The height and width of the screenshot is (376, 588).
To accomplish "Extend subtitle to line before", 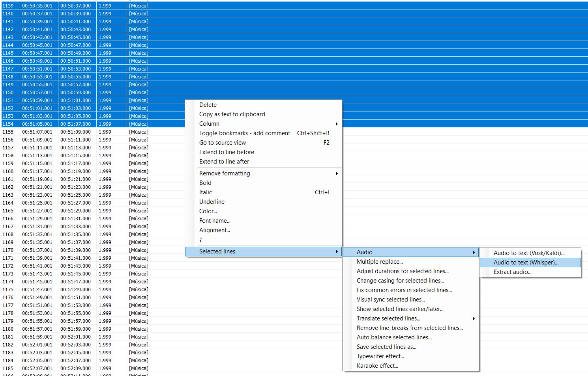I will click(x=227, y=152).
